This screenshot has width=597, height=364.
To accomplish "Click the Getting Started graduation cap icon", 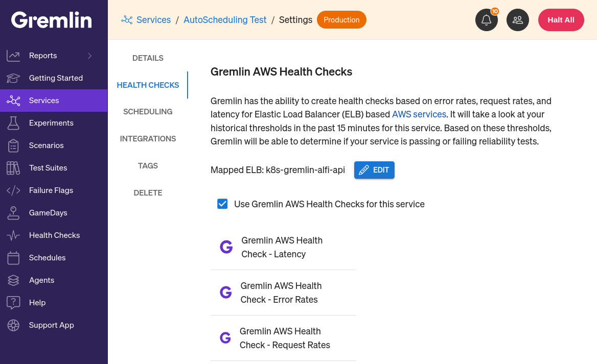I will [x=13, y=78].
